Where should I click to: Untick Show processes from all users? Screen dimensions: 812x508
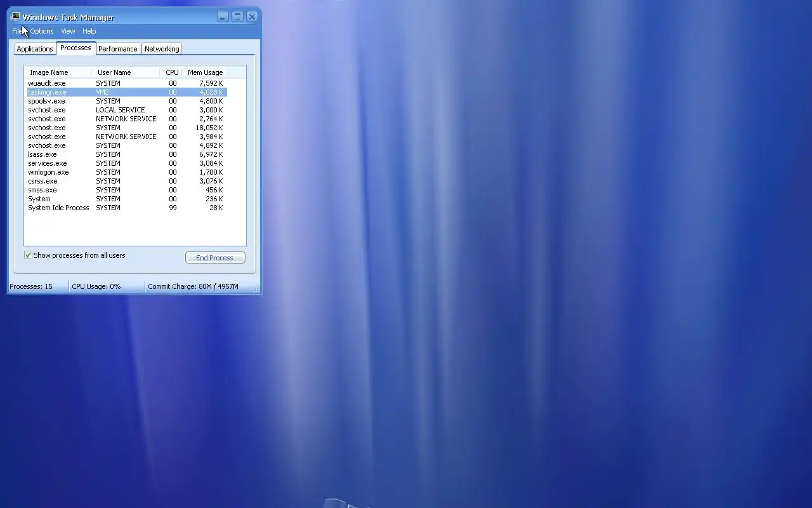[28, 255]
